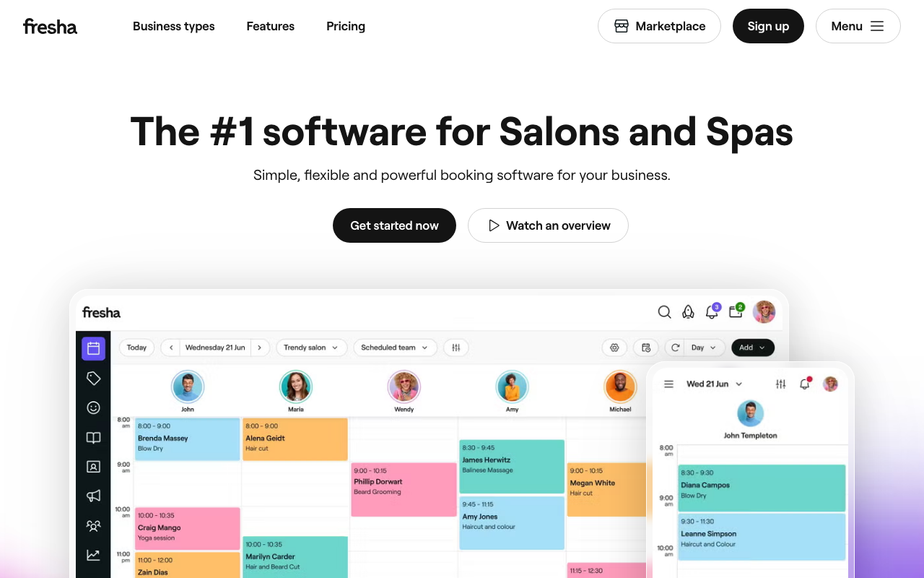Open the Wednesday 21 Jun date picker
The width and height of the screenshot is (924, 578).
pos(215,348)
